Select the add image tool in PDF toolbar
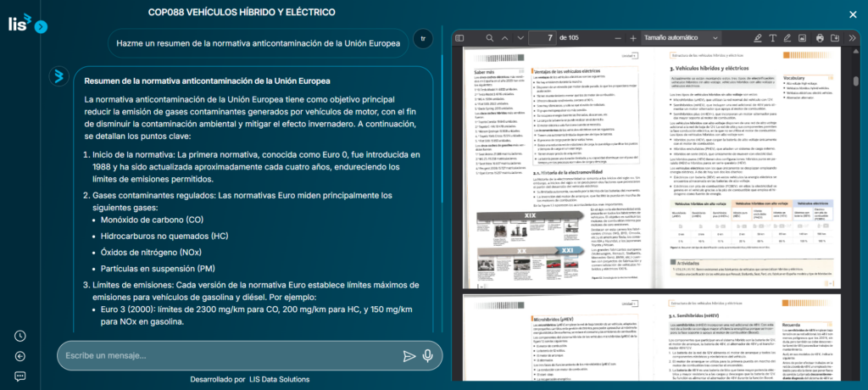This screenshot has height=390, width=868. (804, 38)
